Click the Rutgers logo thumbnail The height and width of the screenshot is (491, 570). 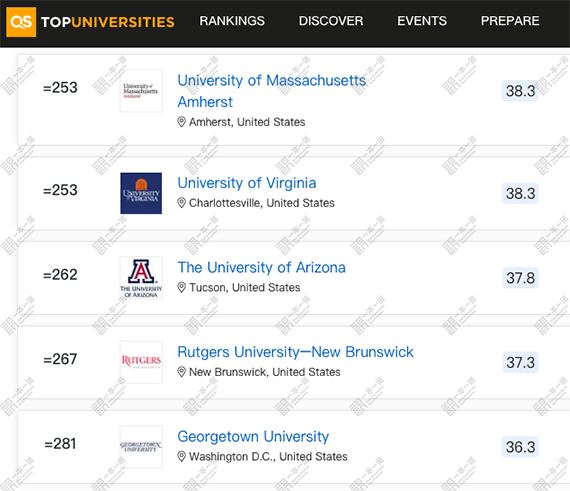pyautogui.click(x=141, y=362)
